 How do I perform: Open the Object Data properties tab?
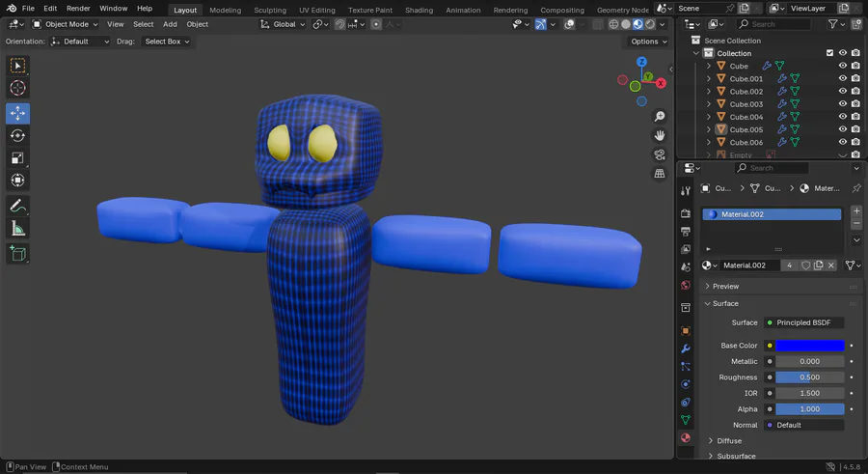[686, 420]
